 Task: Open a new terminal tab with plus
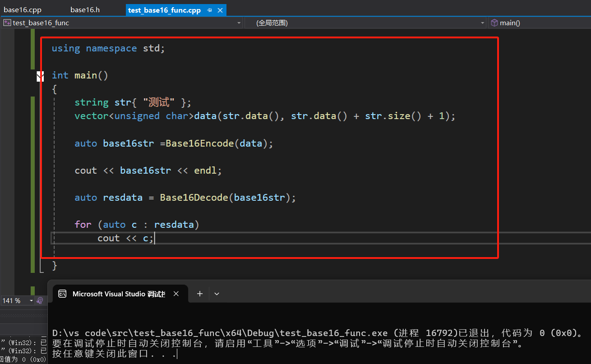pos(200,294)
